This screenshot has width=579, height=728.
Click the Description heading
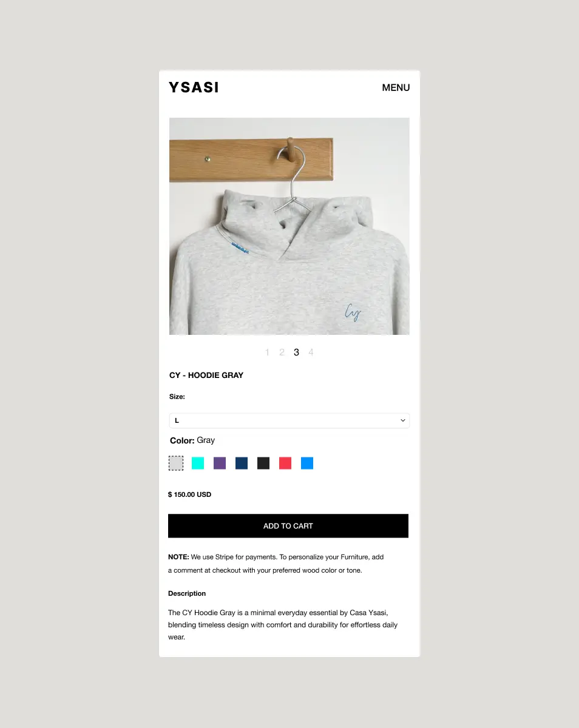point(187,593)
